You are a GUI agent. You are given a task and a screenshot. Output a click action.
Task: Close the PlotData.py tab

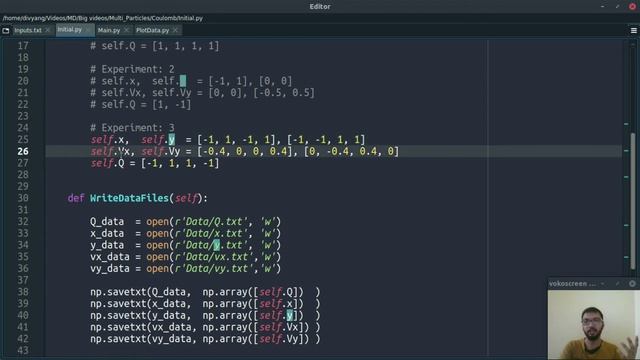(x=175, y=30)
